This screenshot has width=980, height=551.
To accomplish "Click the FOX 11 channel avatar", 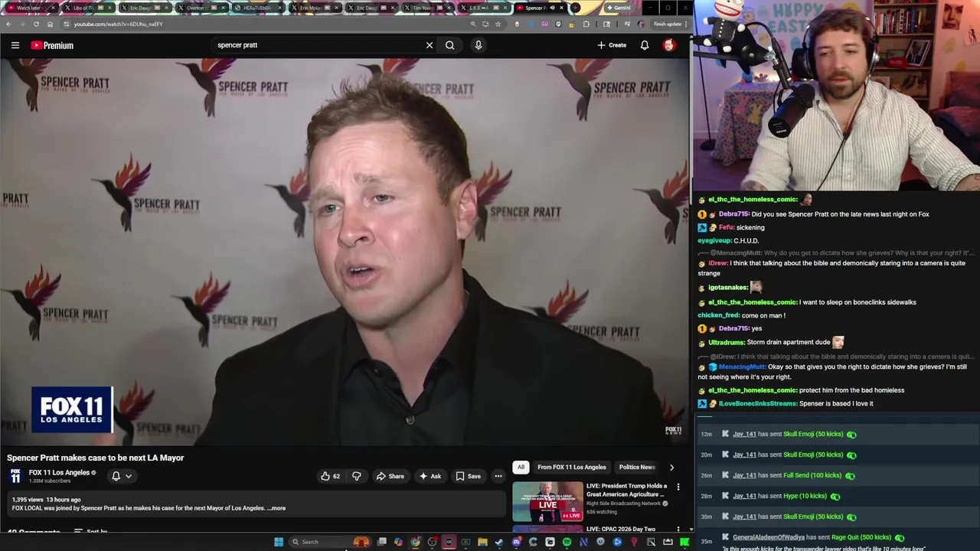I will (15, 476).
